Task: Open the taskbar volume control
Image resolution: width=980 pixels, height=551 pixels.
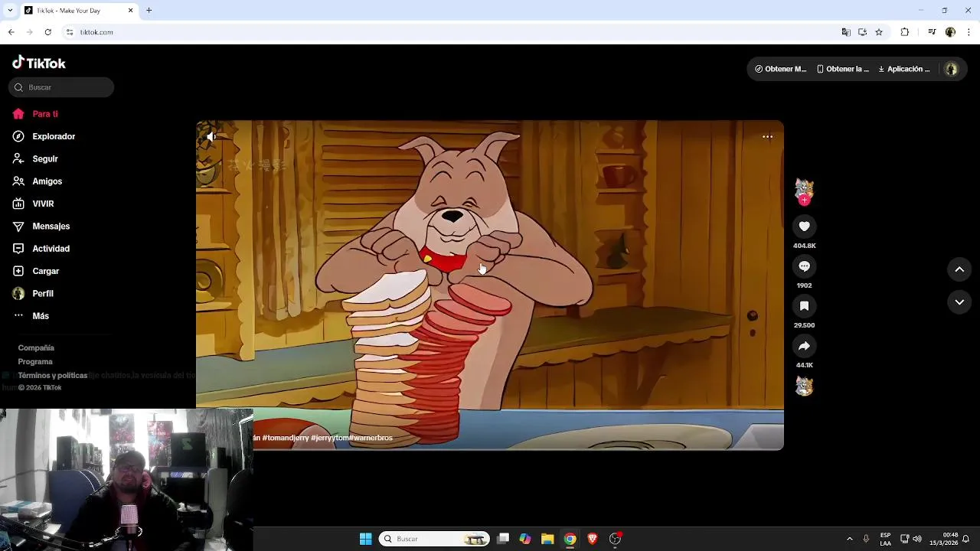Action: [917, 539]
